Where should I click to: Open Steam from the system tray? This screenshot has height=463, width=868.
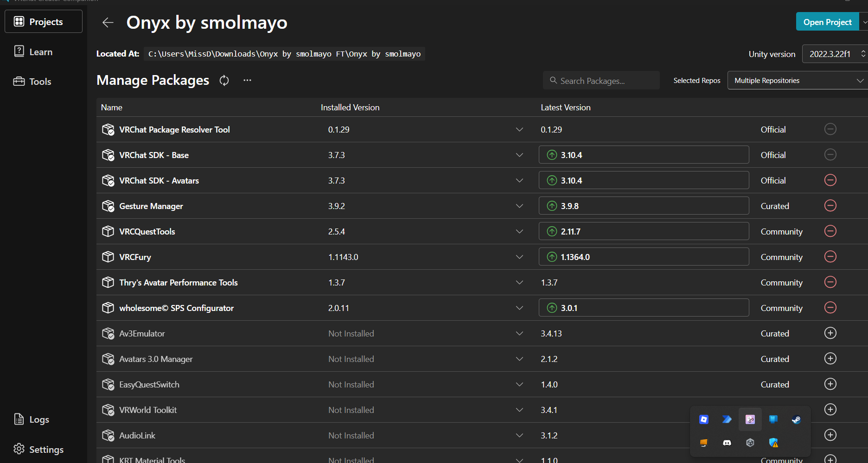click(x=797, y=419)
